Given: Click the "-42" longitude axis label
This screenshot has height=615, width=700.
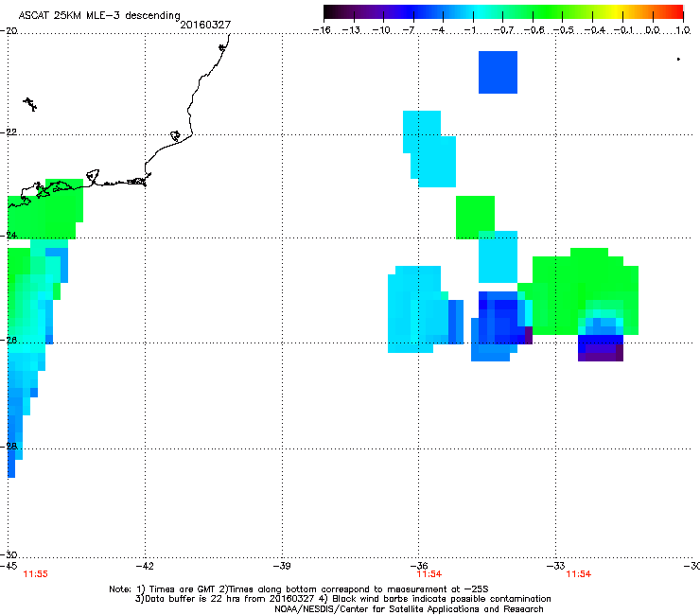Looking at the screenshot, I should 145,566.
